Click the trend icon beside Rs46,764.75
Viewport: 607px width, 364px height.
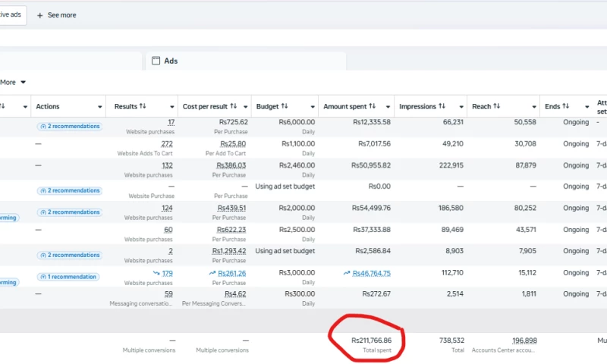tap(347, 274)
